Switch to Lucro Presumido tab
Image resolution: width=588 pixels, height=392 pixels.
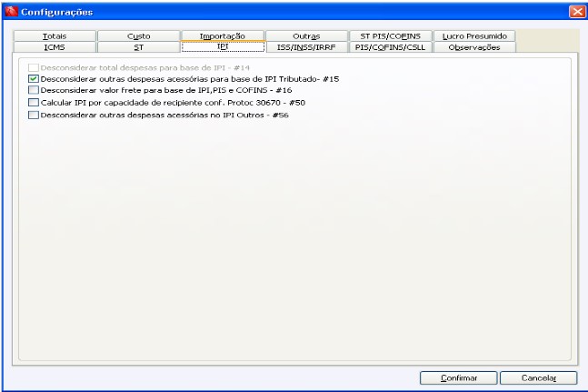[x=474, y=36]
